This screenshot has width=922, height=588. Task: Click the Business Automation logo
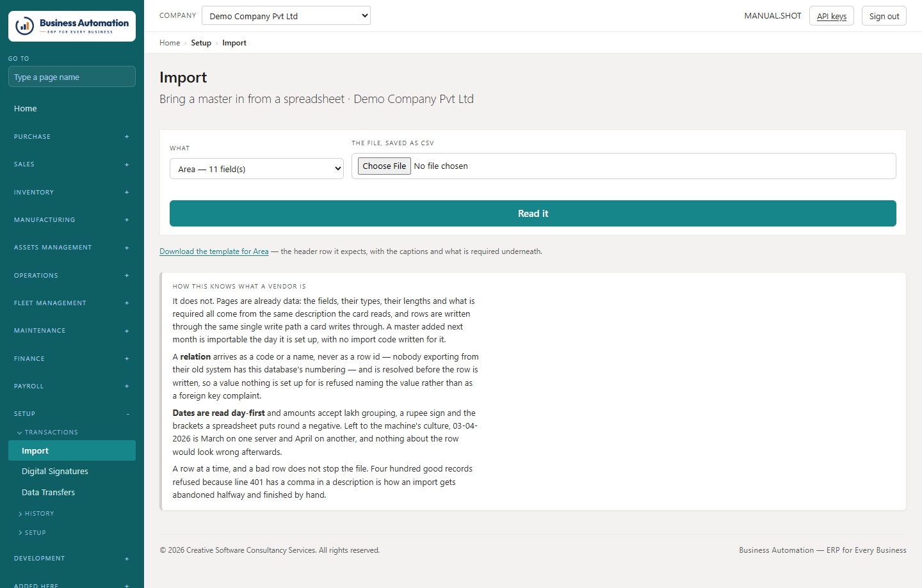72,26
